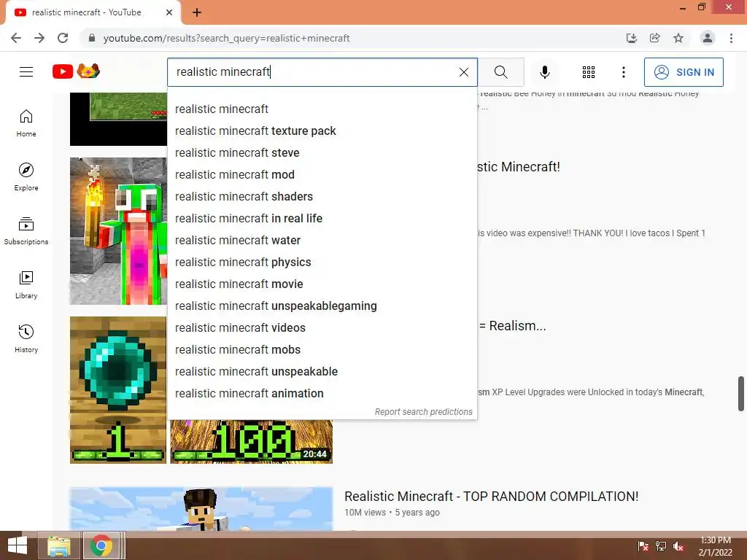Open the Windows Start button
This screenshot has height=560, width=747.
18,545
